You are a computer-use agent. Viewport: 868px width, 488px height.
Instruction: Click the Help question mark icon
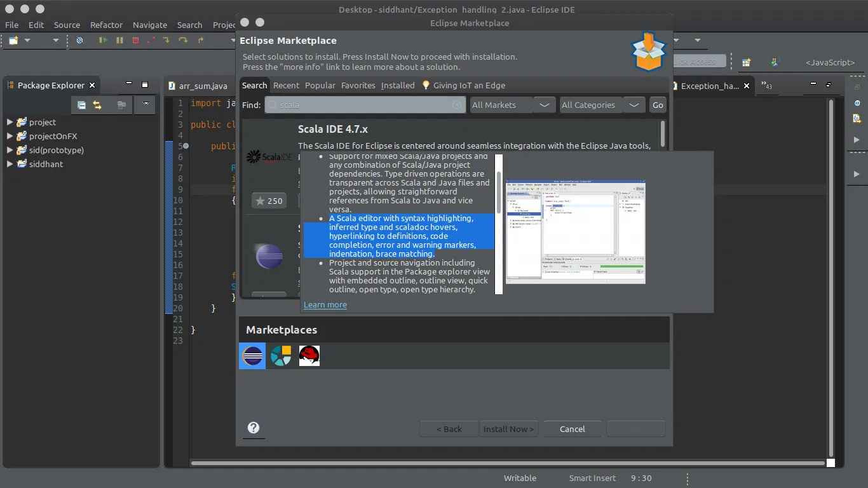[254, 428]
